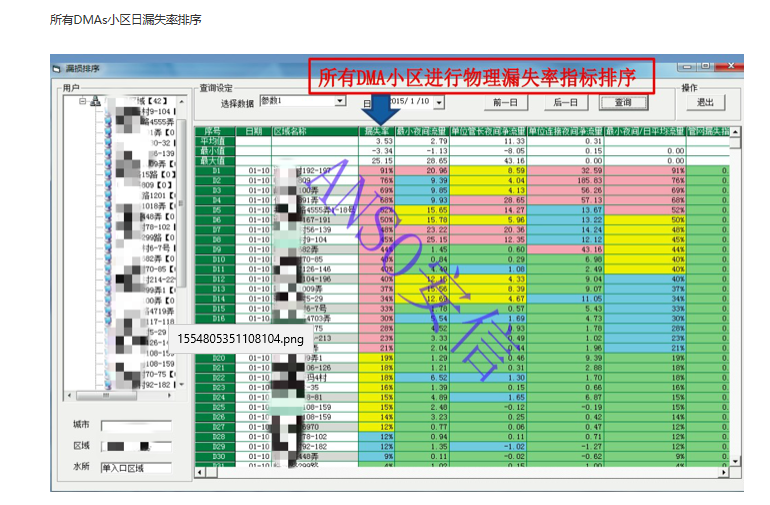Click the 城市 input field
770x505 pixels.
(x=137, y=425)
